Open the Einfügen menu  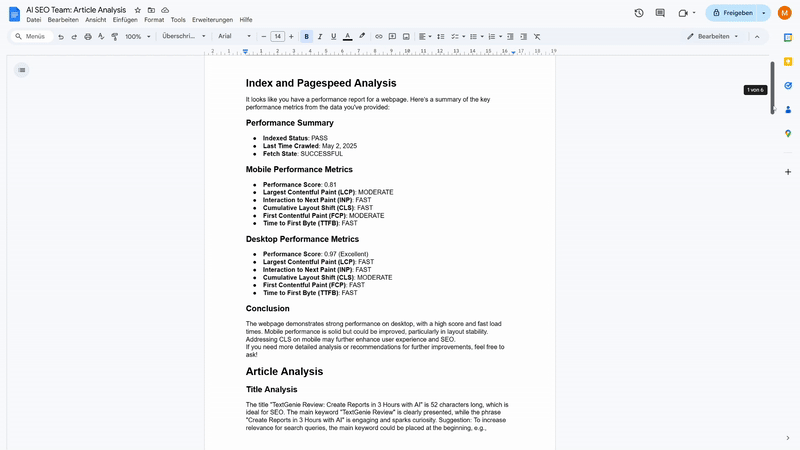point(125,20)
